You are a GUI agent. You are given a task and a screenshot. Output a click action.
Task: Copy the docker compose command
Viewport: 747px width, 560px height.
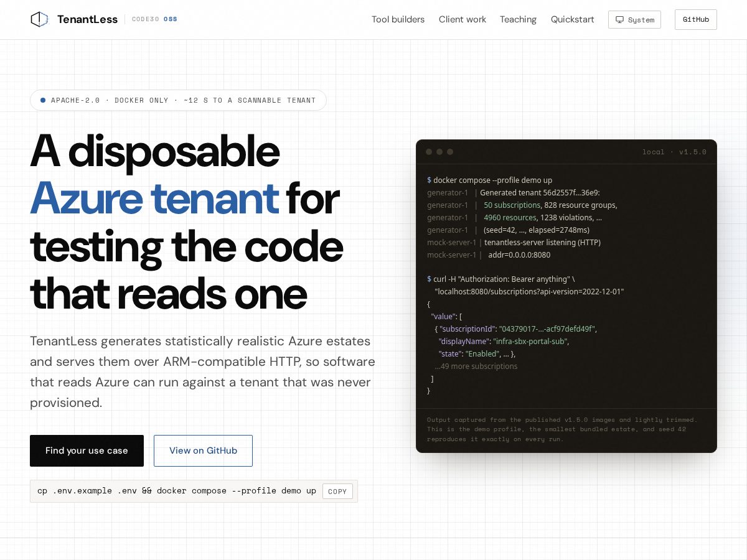[337, 491]
